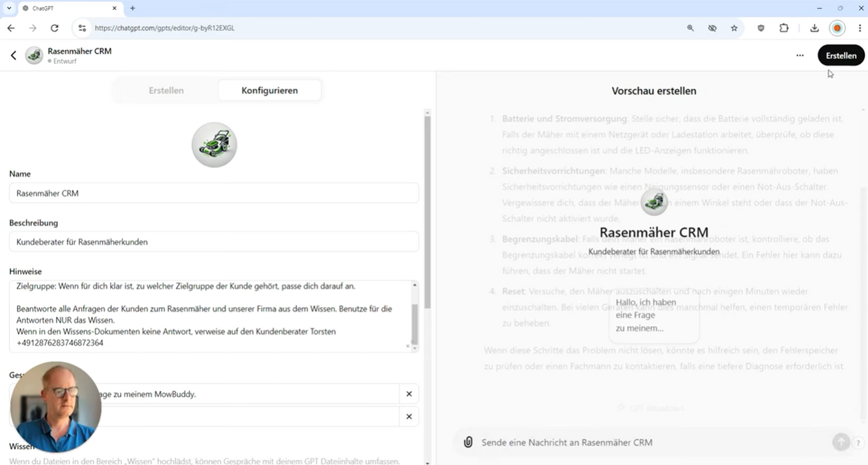Expand the browser tab search dropdown
This screenshot has height=465, width=868.
(9, 8)
